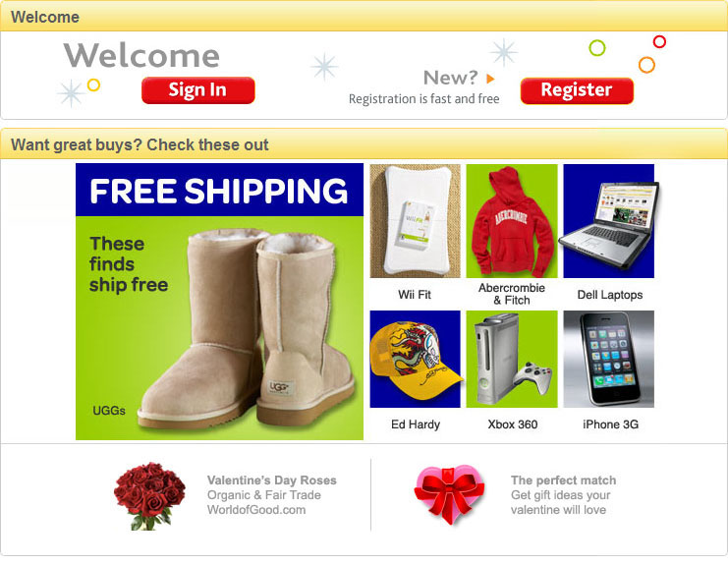The width and height of the screenshot is (728, 565).
Task: Open the iPhone 3G product image
Action: tap(609, 359)
